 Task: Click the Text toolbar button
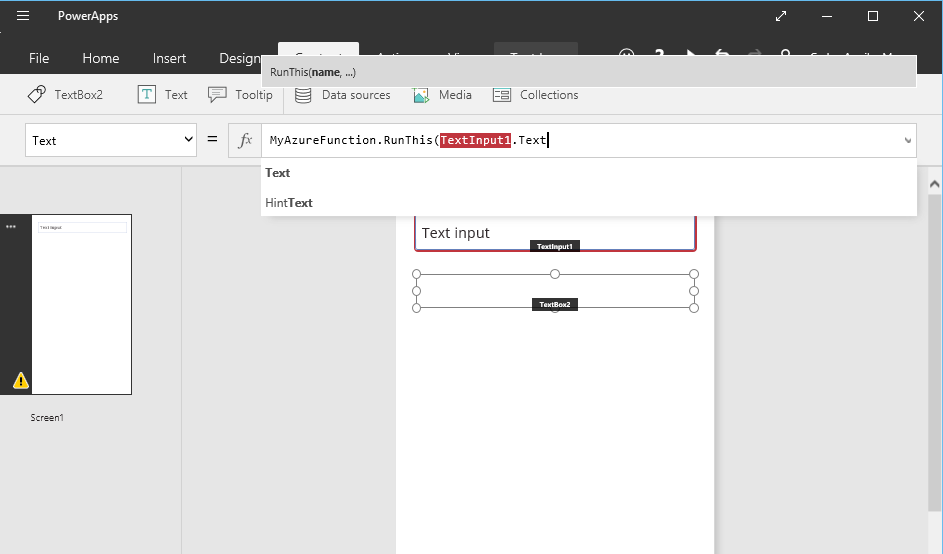162,94
